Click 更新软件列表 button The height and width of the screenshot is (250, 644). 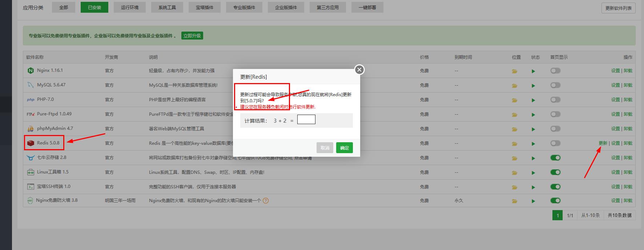pos(619,8)
